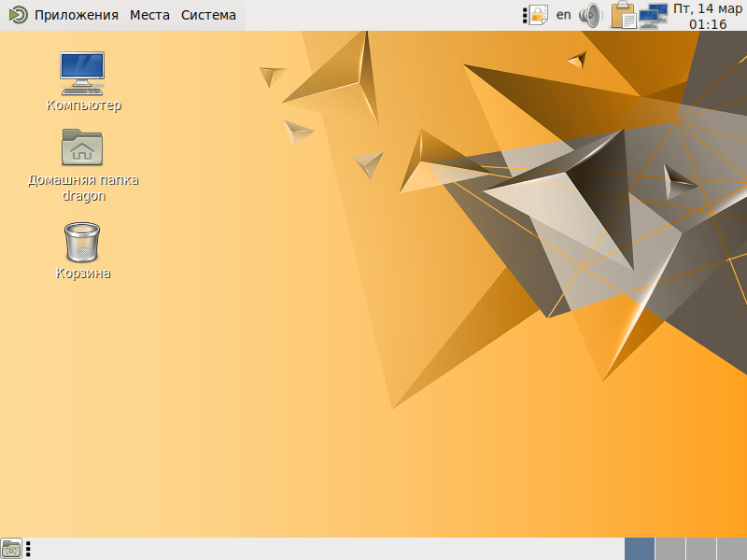Switch to the second workspace in the switcher

coord(670,549)
